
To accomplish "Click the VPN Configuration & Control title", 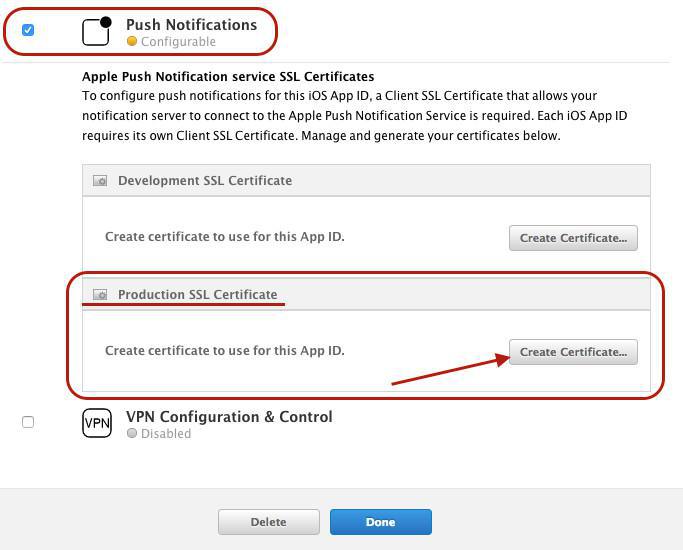I will pyautogui.click(x=229, y=416).
